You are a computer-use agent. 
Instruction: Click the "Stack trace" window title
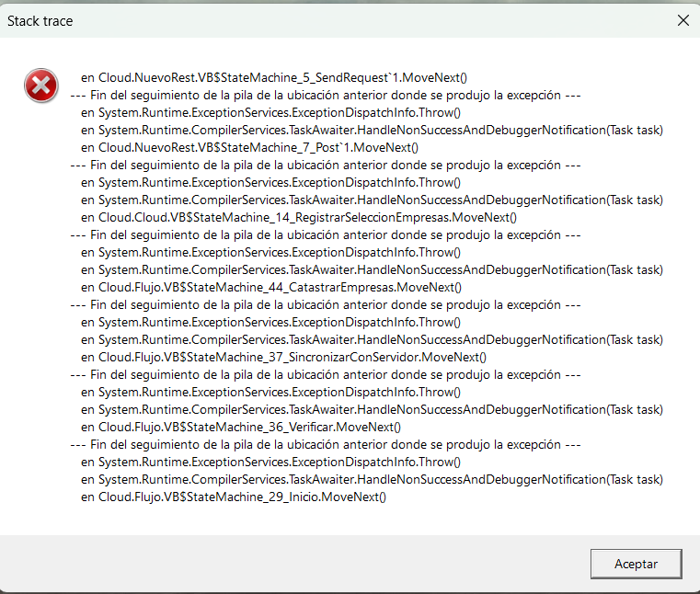coord(40,20)
